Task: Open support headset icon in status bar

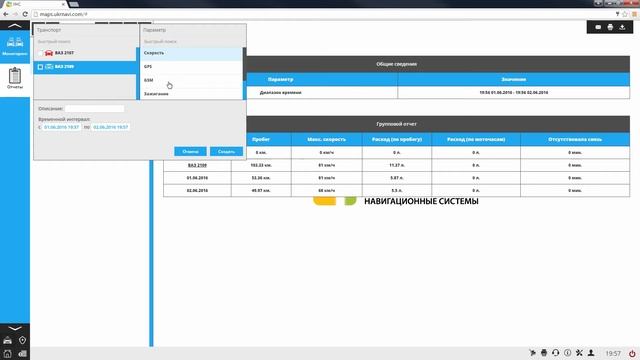Action: (x=556, y=353)
